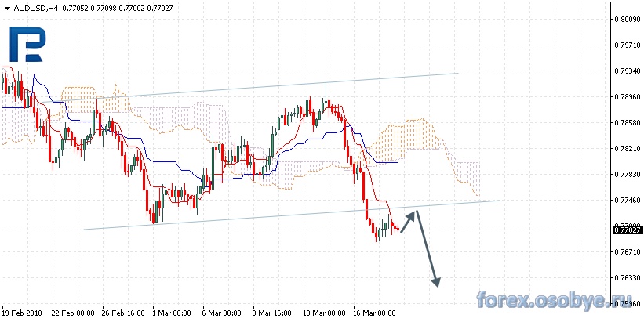Click the 8 Mar 16:00 time label
Viewport: 644px width, 322px height.
[273, 313]
